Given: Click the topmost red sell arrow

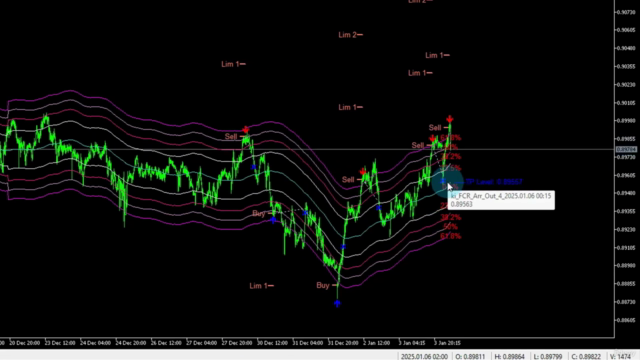Looking at the screenshot, I should point(449,119).
